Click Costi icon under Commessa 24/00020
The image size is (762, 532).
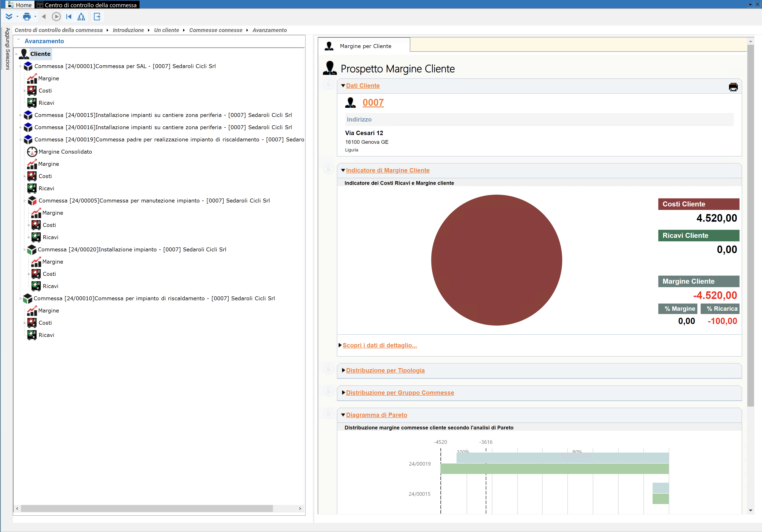[36, 274]
